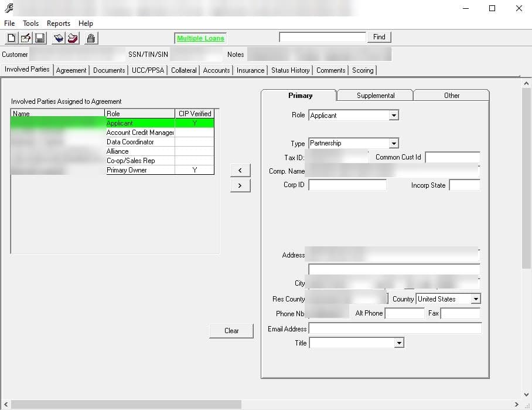Click the horizontal scrollbar thumb
The height and width of the screenshot is (410, 532).
coord(126,405)
